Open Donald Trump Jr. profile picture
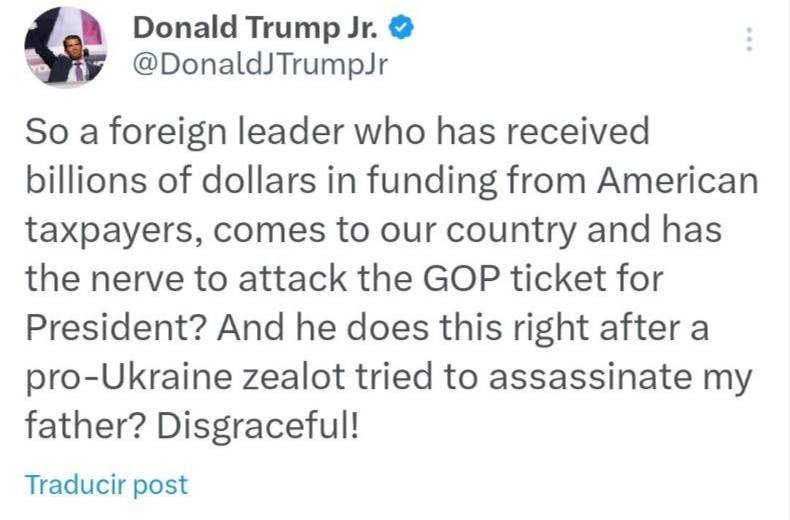 pos(64,45)
